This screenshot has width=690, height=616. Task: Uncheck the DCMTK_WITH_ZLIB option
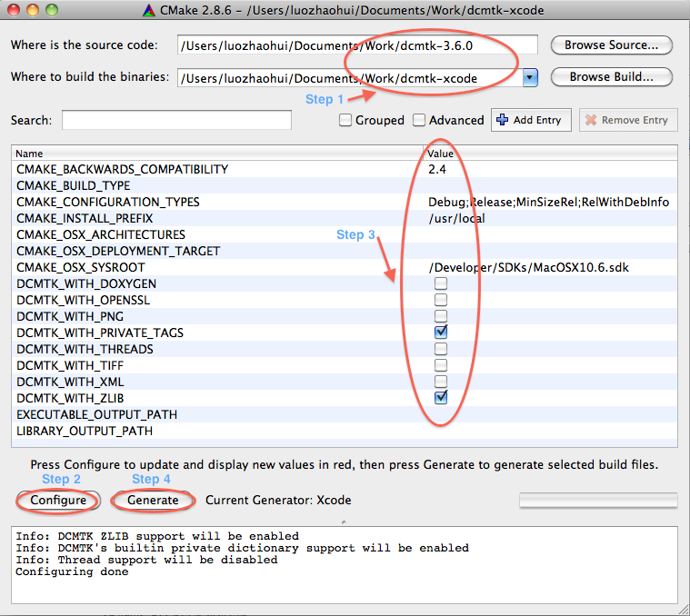point(441,398)
